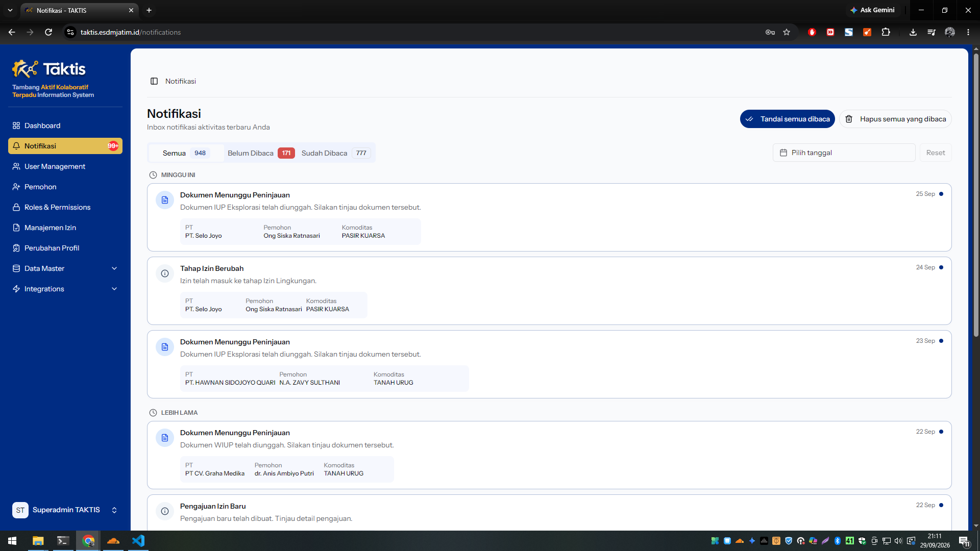This screenshot has height=551, width=980.
Task: Bookmark this page with star icon
Action: coord(787,32)
